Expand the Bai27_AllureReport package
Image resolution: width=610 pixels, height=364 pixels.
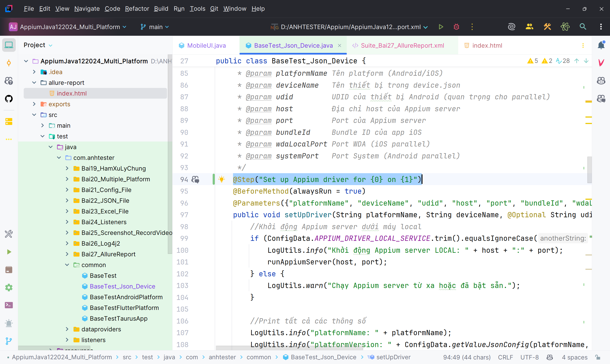(x=67, y=254)
